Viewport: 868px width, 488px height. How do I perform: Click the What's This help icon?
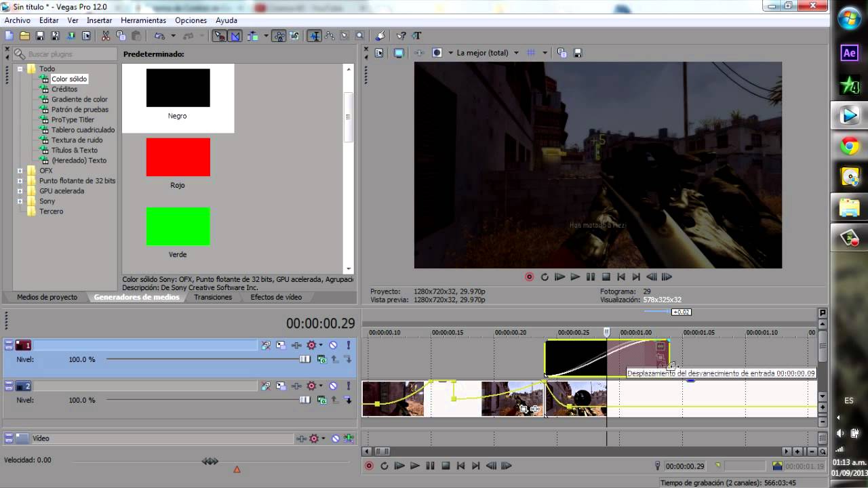(x=401, y=36)
